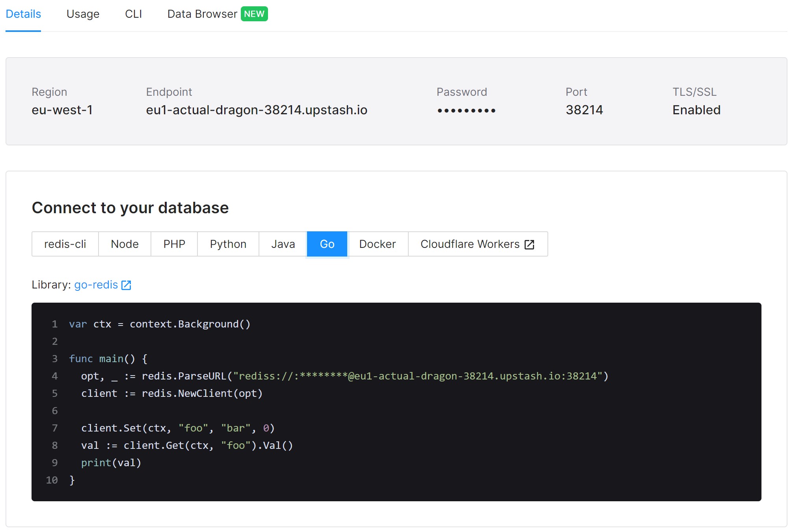View the Docker connection instructions
Viewport: 793px width, 532px height.
(377, 244)
